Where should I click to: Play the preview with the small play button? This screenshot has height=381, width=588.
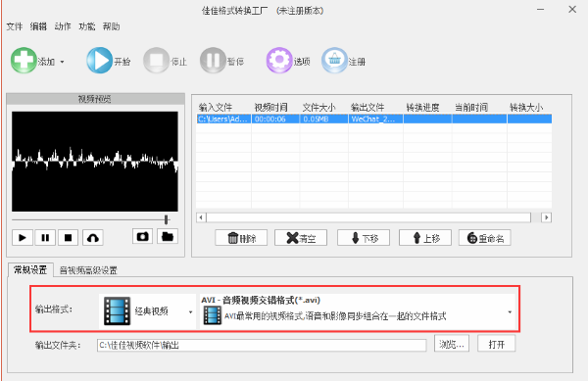click(23, 238)
